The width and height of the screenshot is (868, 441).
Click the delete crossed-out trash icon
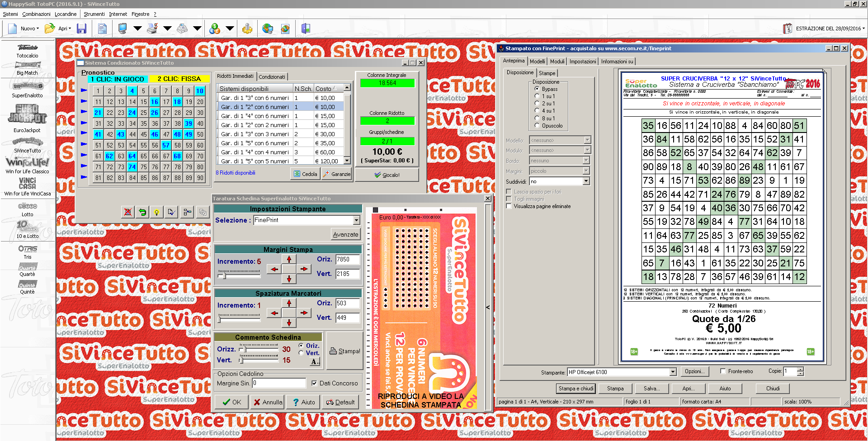pyautogui.click(x=128, y=212)
